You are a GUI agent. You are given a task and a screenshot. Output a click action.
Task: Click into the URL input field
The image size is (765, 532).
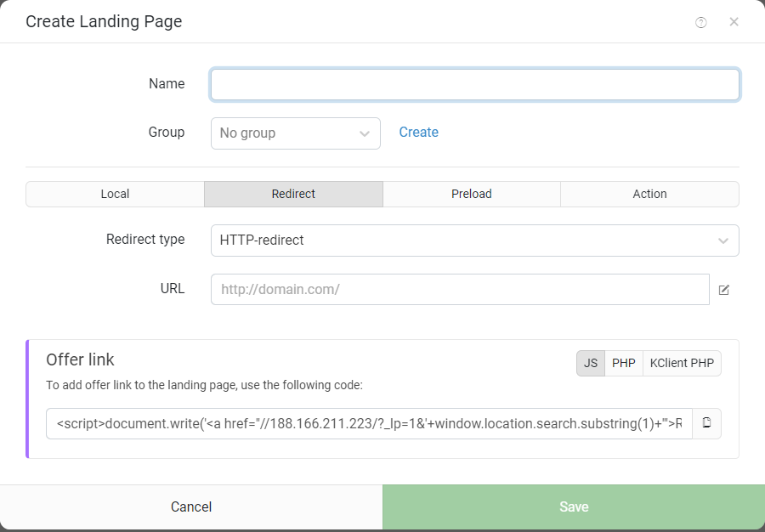(460, 290)
